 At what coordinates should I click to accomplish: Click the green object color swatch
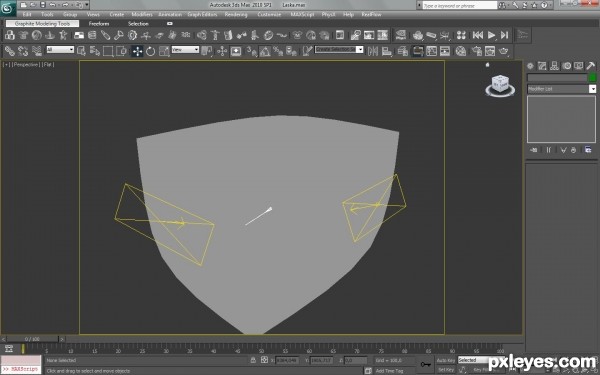(592, 78)
